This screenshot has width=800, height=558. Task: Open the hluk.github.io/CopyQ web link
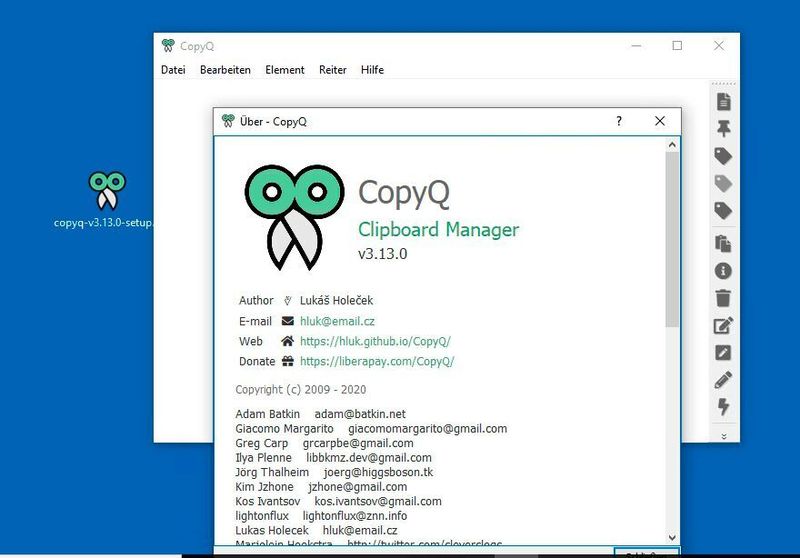[x=375, y=341]
